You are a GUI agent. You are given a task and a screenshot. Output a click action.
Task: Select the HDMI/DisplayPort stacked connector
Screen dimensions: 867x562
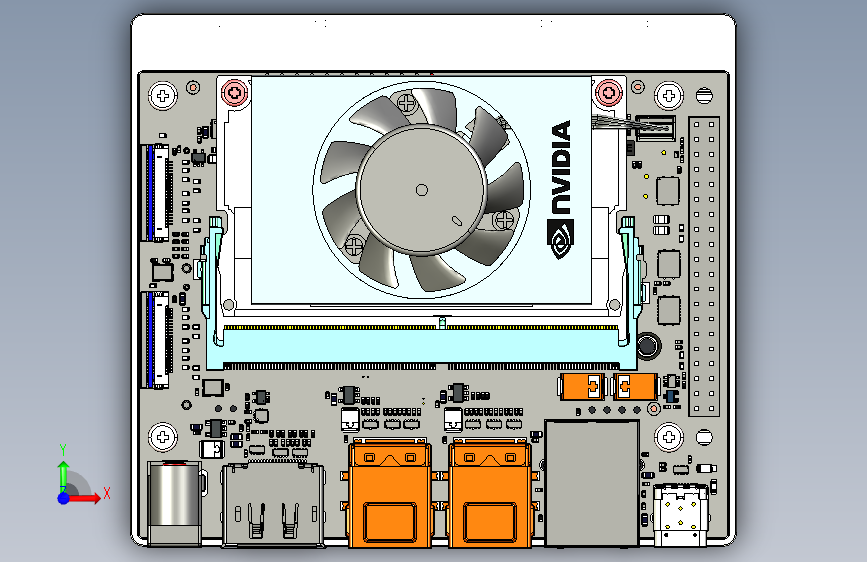(273, 504)
